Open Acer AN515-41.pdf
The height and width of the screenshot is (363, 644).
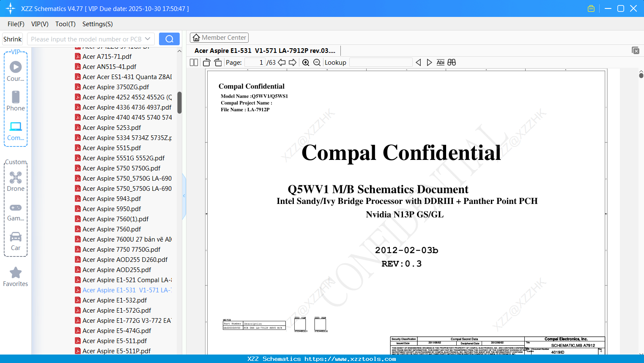pyautogui.click(x=110, y=66)
